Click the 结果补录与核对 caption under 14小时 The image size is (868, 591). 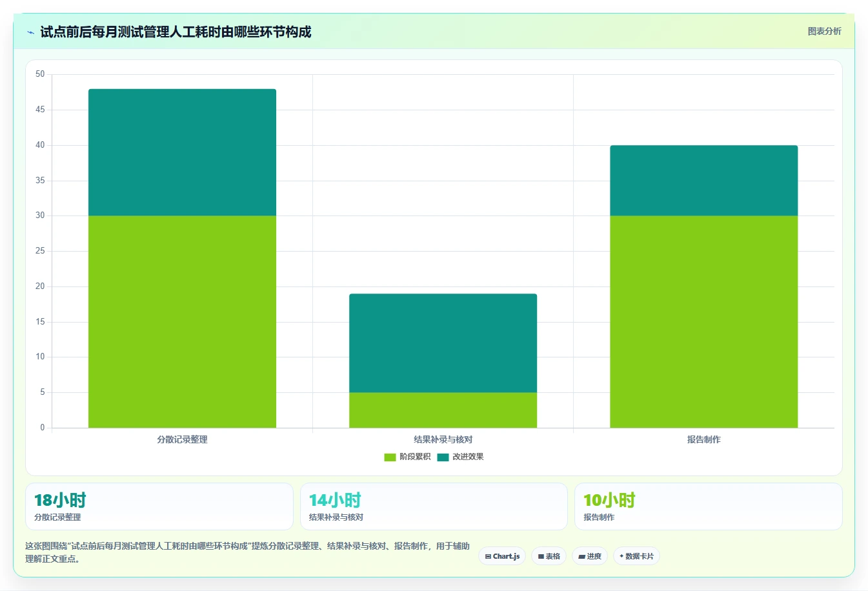point(336,517)
